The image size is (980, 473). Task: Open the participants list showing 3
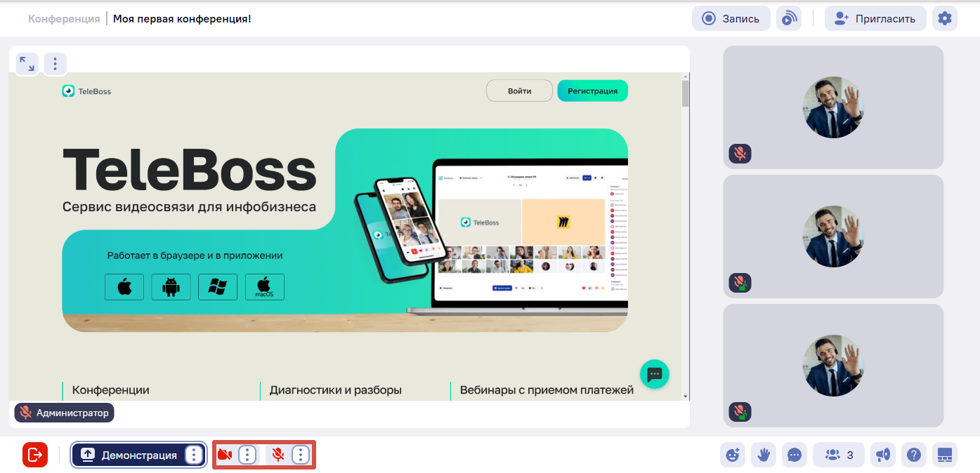839,455
